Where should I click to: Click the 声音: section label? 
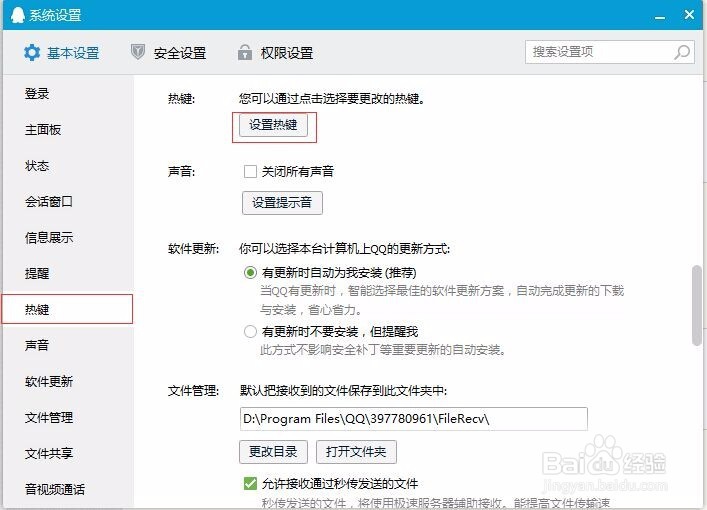pyautogui.click(x=181, y=171)
